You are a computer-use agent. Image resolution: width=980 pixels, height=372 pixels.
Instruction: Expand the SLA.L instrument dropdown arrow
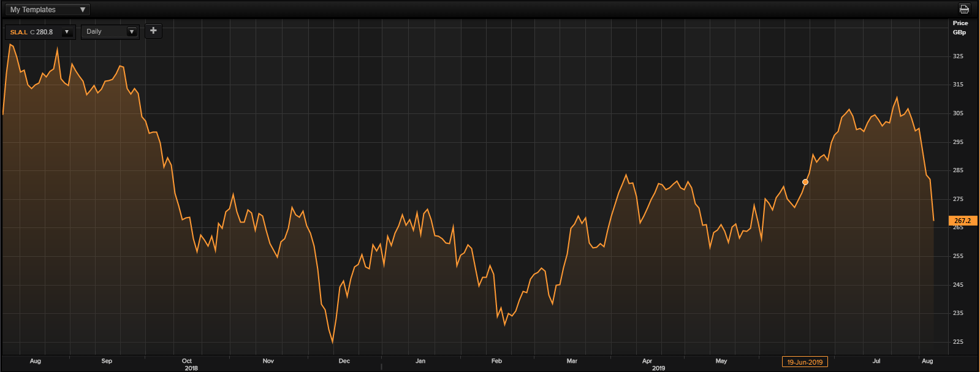pos(67,32)
